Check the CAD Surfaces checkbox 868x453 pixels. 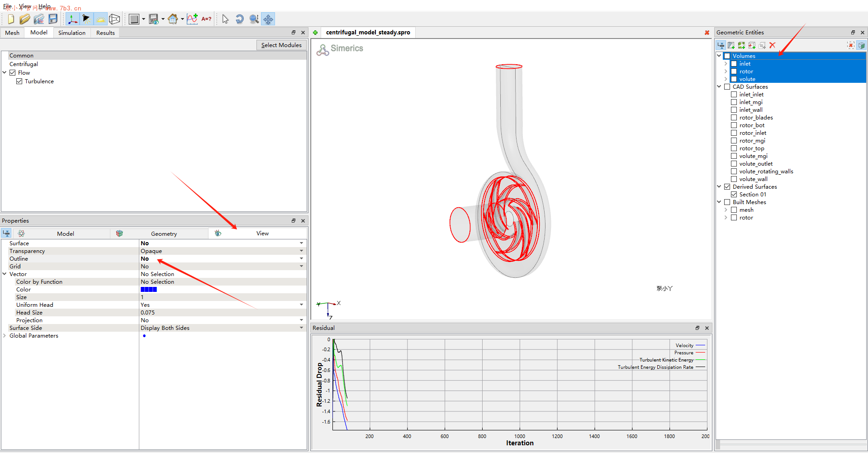(x=727, y=87)
